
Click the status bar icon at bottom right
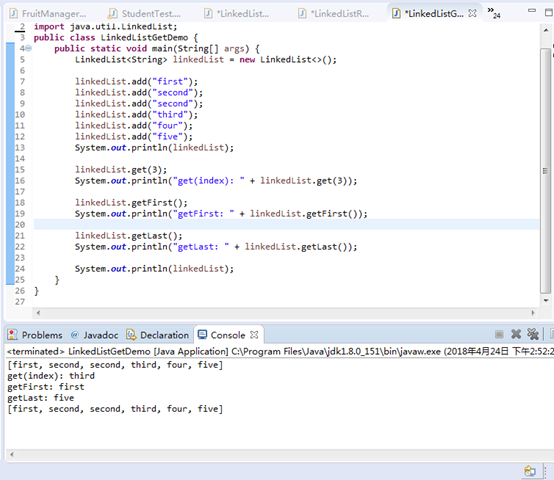click(530, 471)
